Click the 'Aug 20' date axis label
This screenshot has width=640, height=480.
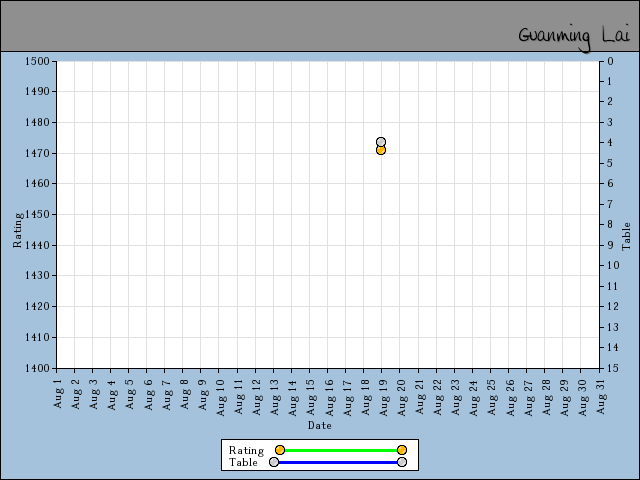point(402,398)
